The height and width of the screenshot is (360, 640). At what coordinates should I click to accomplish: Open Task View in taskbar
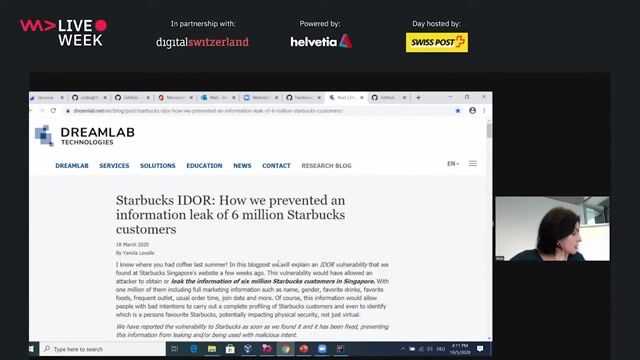(x=175, y=349)
